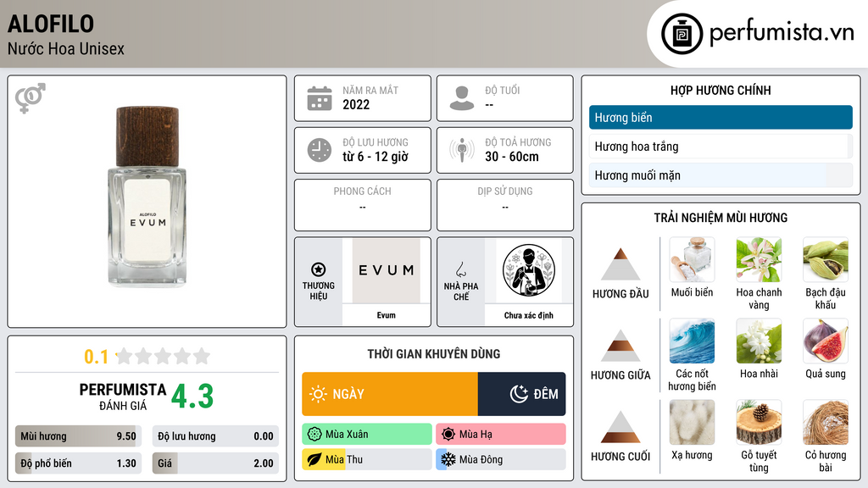Select the Muối biển note image

[692, 259]
